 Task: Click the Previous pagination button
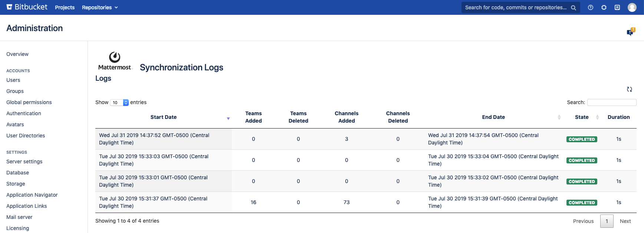[583, 221]
